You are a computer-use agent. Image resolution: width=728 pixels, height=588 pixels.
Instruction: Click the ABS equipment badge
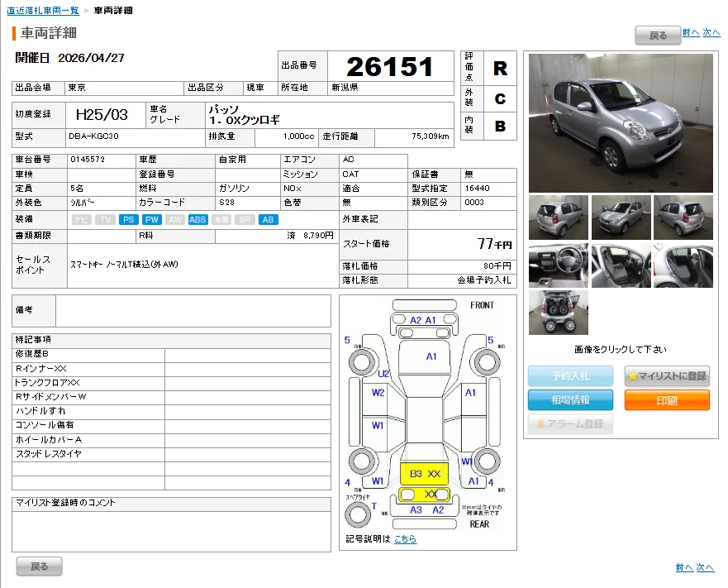coord(197,220)
